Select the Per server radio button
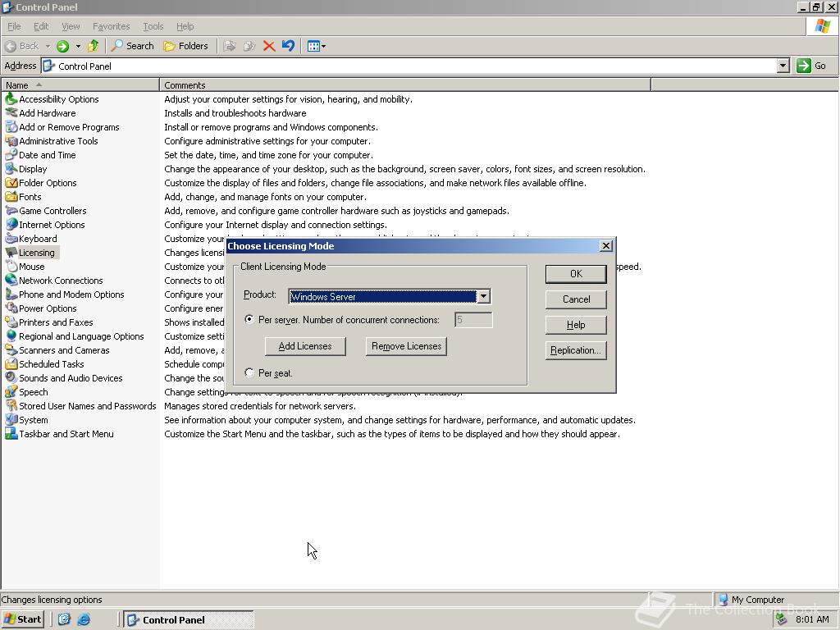The width and height of the screenshot is (840, 630). [249, 319]
